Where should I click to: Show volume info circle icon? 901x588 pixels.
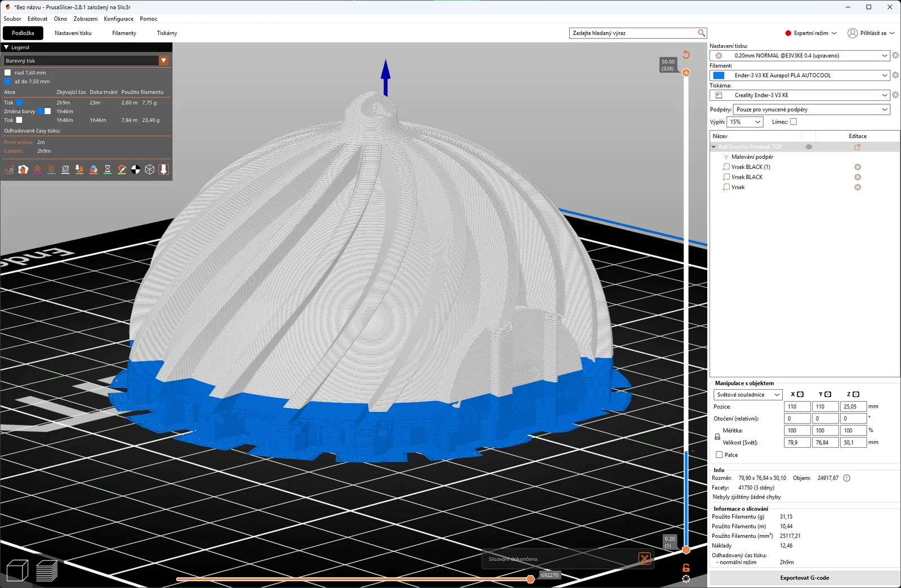tap(846, 478)
